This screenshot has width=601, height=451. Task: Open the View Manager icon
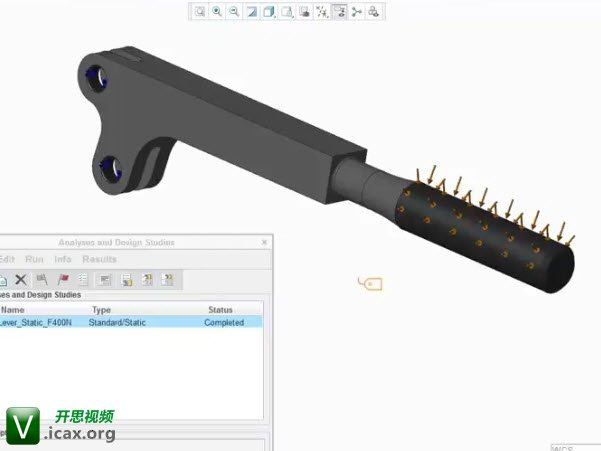304,11
